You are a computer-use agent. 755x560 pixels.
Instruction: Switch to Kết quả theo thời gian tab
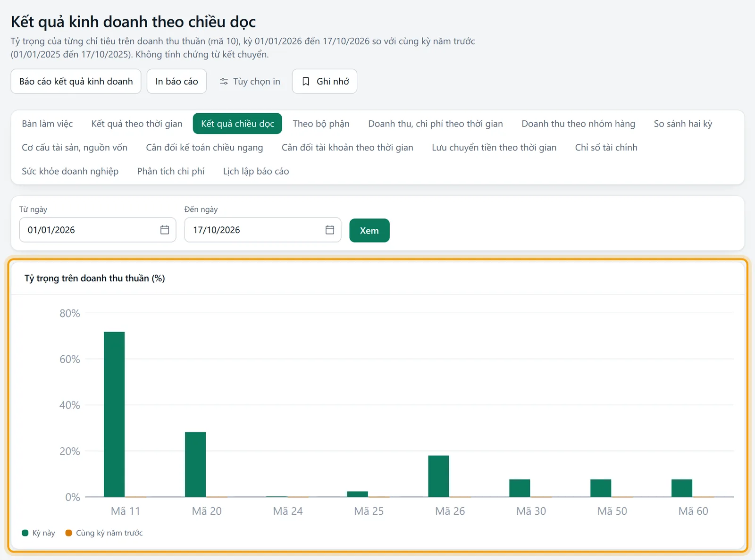pyautogui.click(x=137, y=124)
